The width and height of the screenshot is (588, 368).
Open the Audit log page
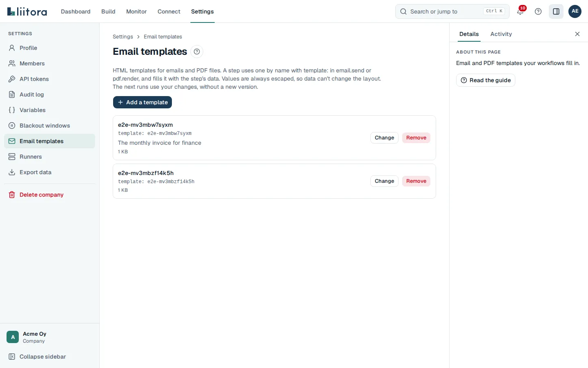click(x=49, y=94)
